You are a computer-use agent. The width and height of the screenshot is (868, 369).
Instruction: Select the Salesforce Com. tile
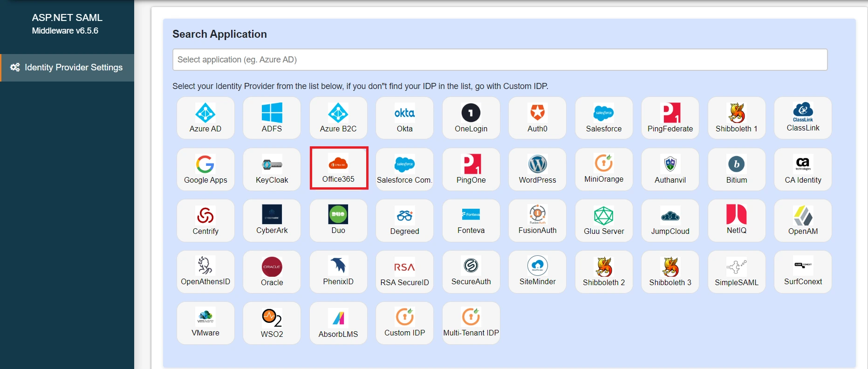pos(404,169)
